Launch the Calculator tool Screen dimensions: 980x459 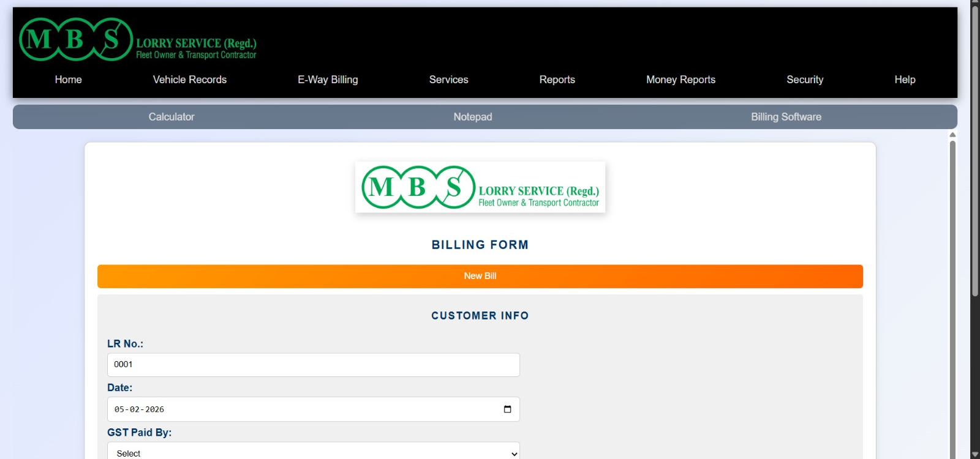[171, 117]
